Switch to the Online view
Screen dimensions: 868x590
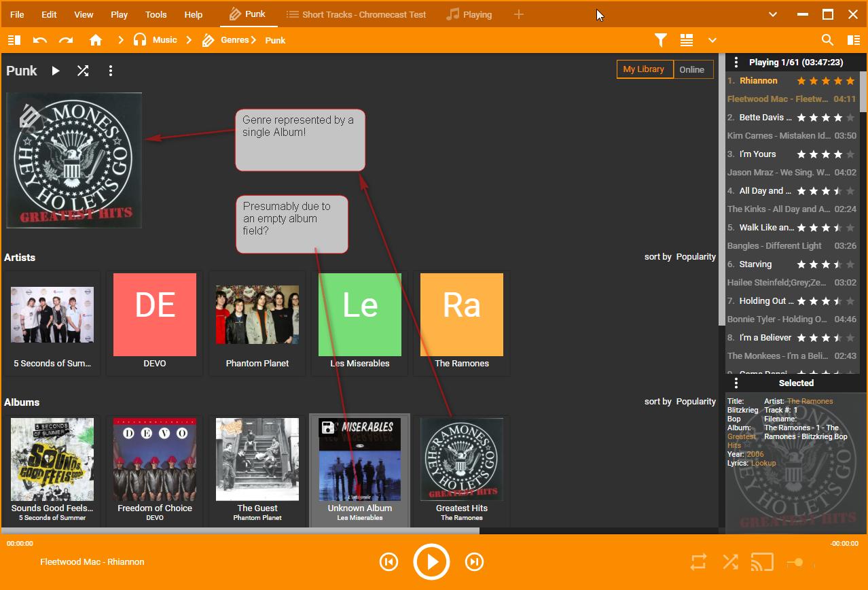[691, 69]
